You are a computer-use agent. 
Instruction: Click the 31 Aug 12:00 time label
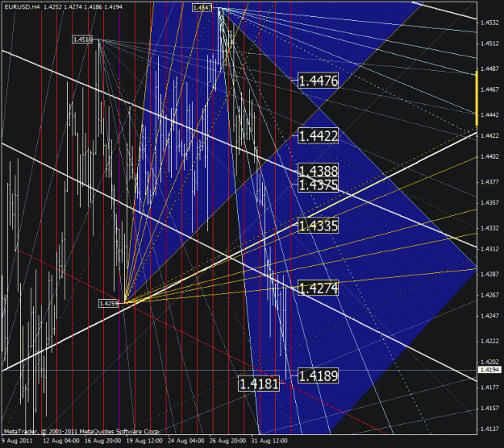(269, 441)
